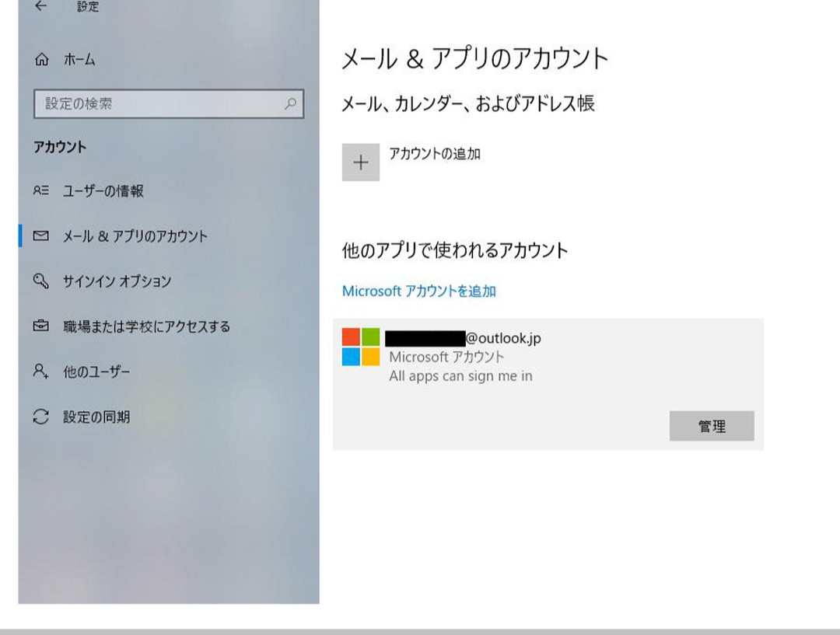840x635 pixels.
Task: Click the Home house icon
Action: pos(42,59)
